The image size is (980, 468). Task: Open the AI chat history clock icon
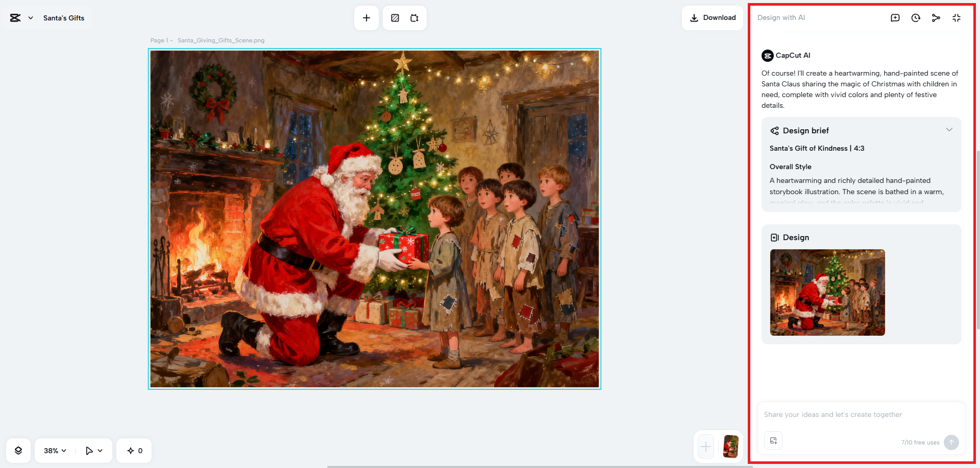[916, 18]
